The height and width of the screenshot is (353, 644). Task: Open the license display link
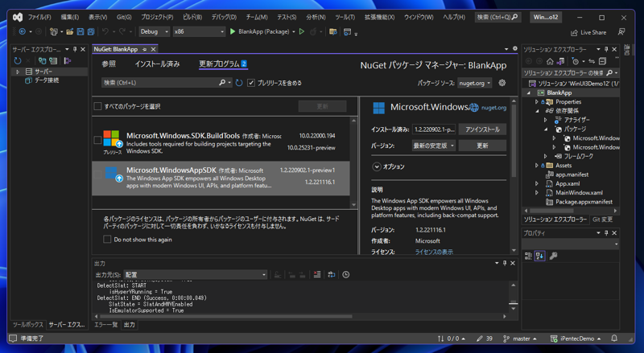433,252
